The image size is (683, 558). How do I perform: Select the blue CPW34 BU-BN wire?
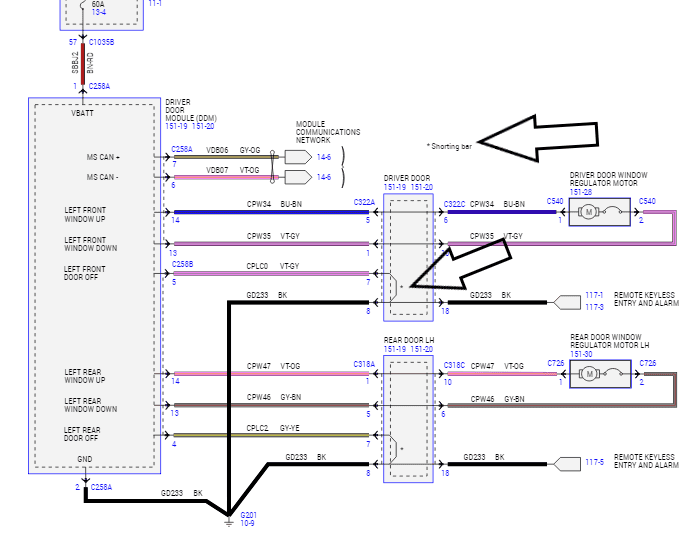pyautogui.click(x=271, y=212)
